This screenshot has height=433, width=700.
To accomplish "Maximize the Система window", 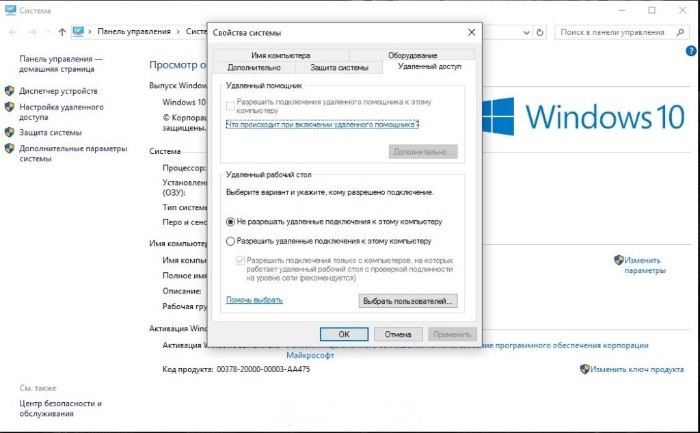I will [x=652, y=10].
